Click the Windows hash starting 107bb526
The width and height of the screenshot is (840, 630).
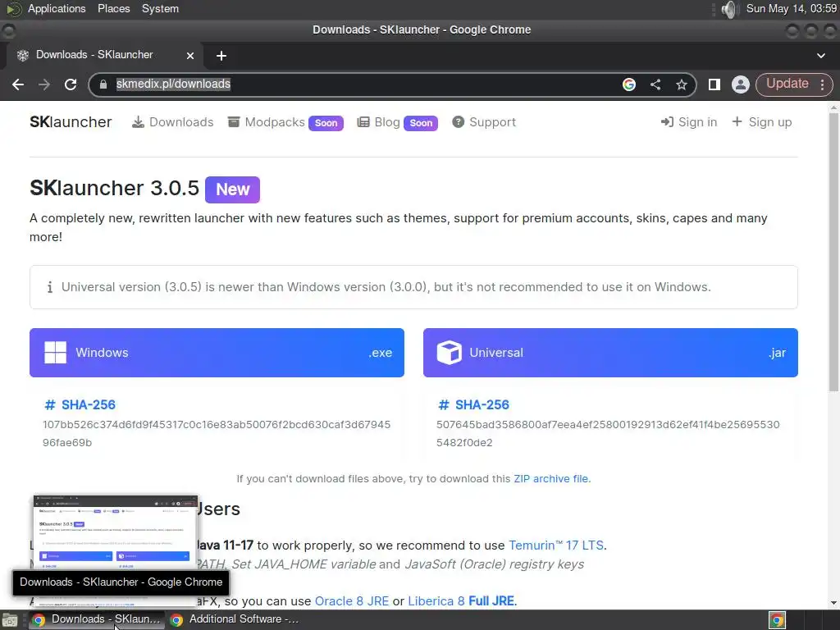coord(217,433)
